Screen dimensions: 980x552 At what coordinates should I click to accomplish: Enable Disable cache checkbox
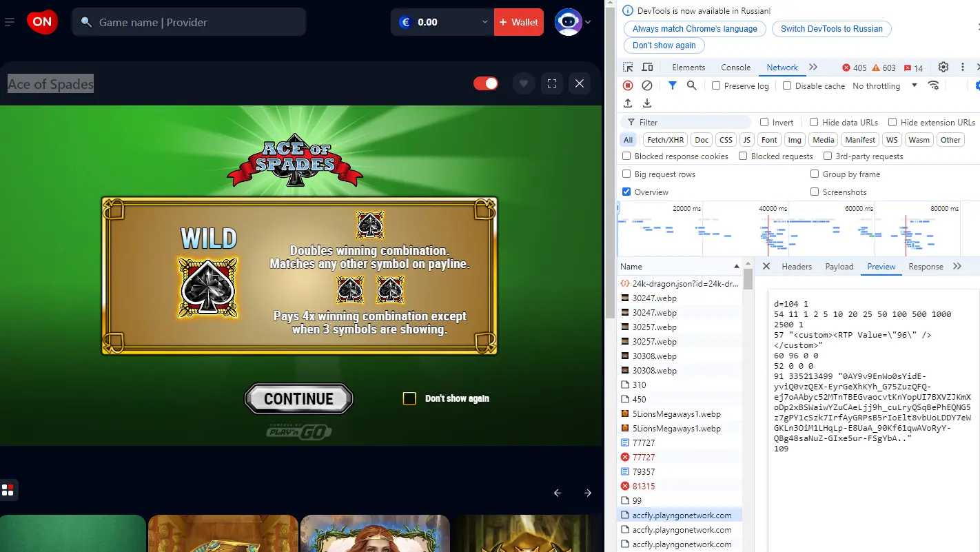(x=787, y=86)
